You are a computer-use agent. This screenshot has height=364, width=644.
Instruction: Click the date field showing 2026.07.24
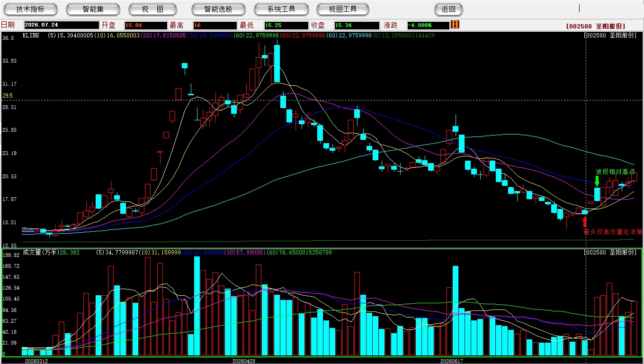[62, 26]
